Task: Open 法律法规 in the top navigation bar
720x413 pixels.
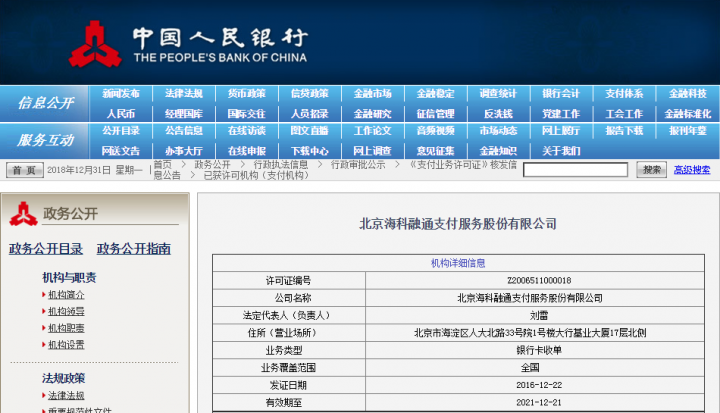Action: [x=184, y=94]
